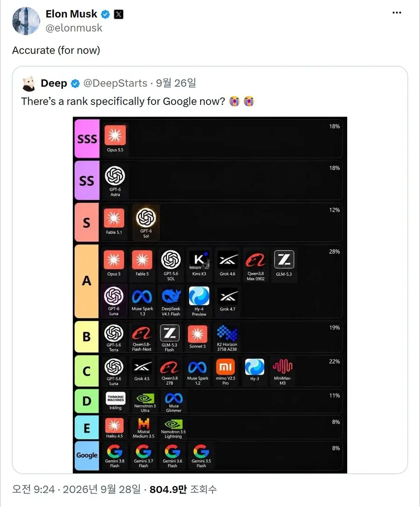The height and width of the screenshot is (507, 420).
Task: Open the @DeepStarts handle in quoted tweet
Action: 115,83
